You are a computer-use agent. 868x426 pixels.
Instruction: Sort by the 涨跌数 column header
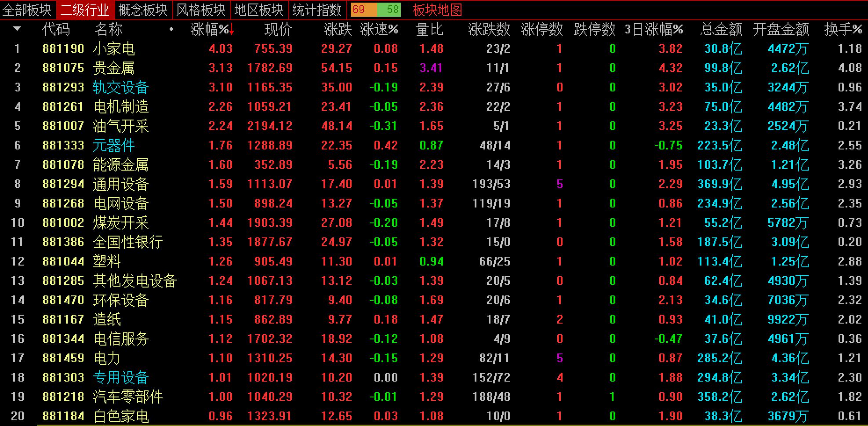point(489,29)
